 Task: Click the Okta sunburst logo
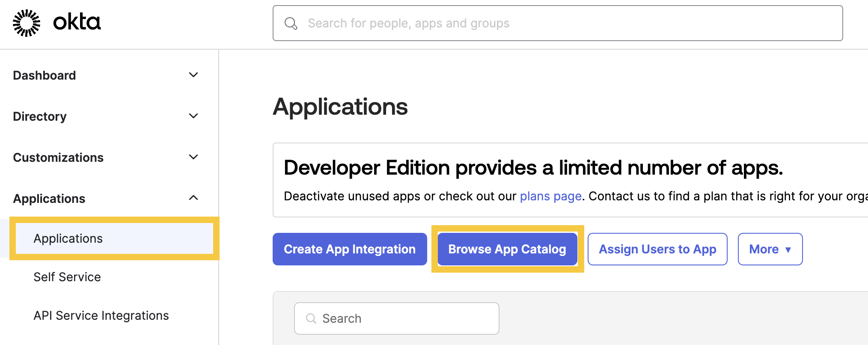point(27,23)
